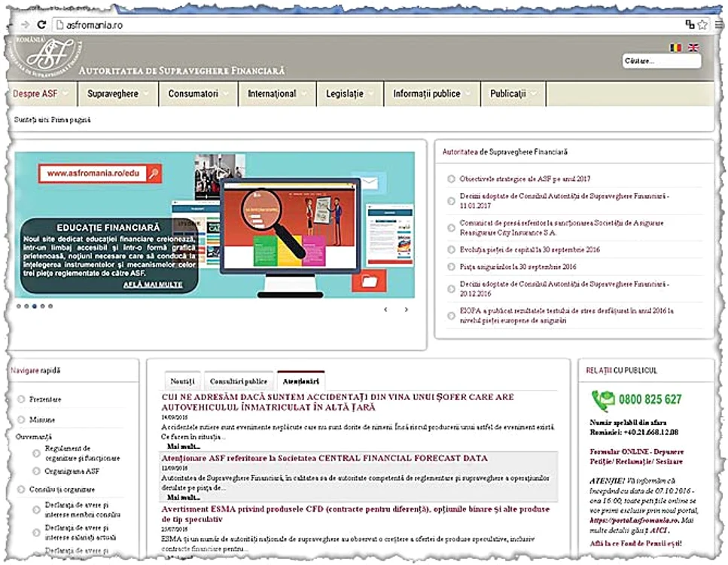The height and width of the screenshot is (565, 728).
Task: Click the AFLĂ MAI MULTE link in banner
Action: click(x=153, y=284)
